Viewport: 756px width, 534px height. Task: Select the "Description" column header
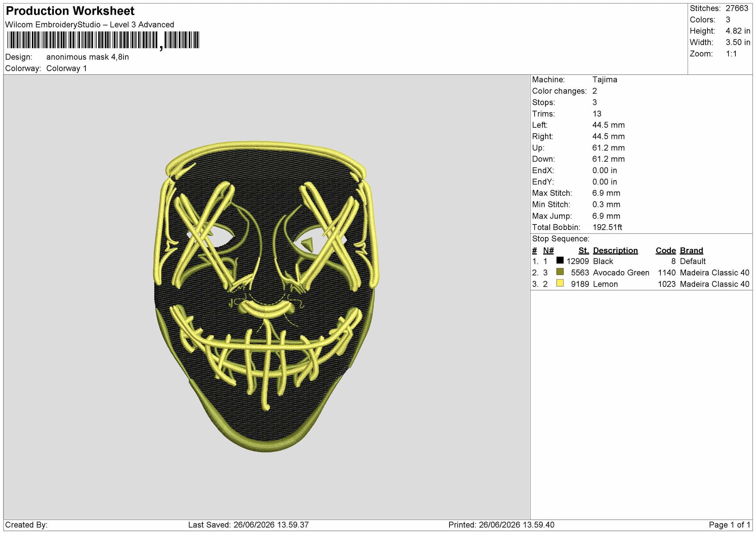[615, 250]
